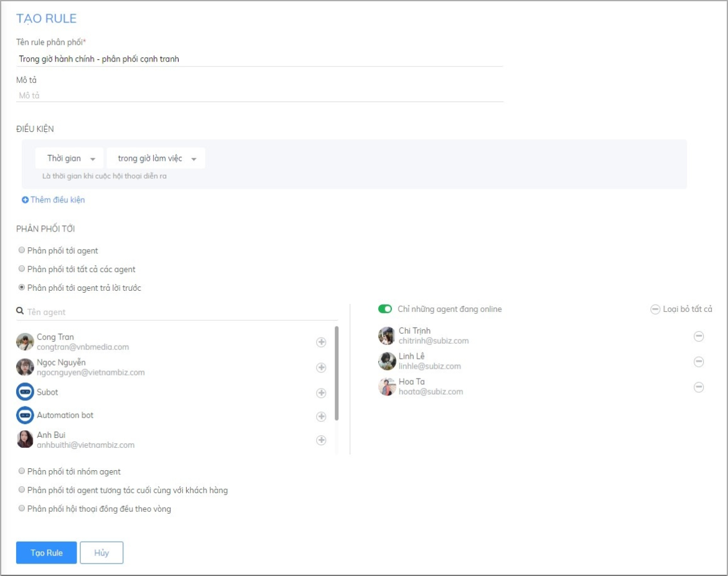Open 'trong giờ làm việc' dropdown
This screenshot has height=576, width=728.
[156, 159]
